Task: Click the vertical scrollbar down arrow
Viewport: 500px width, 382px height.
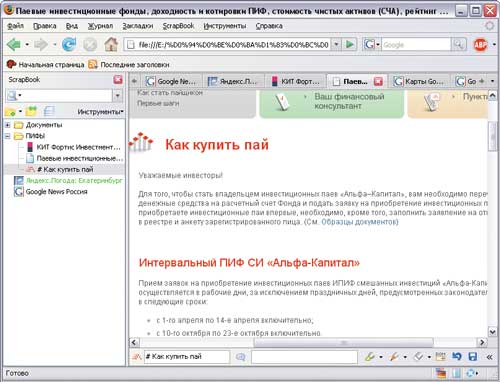Action: point(492,332)
